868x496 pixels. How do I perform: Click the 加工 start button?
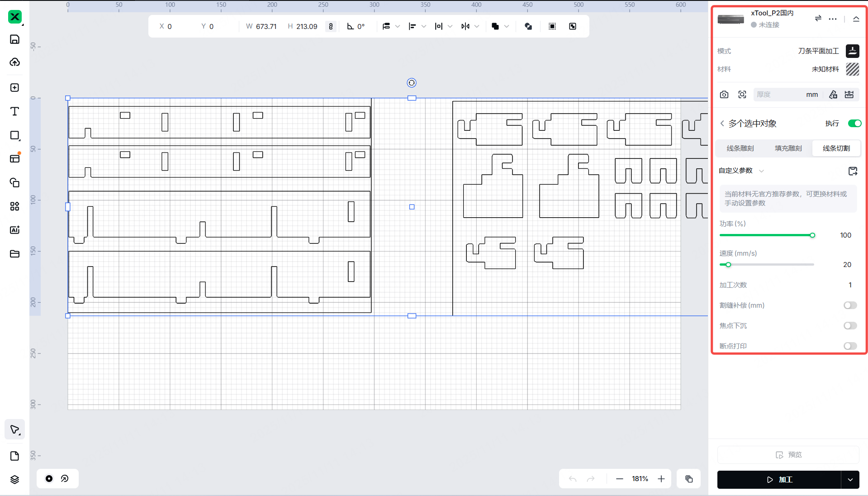coord(779,480)
